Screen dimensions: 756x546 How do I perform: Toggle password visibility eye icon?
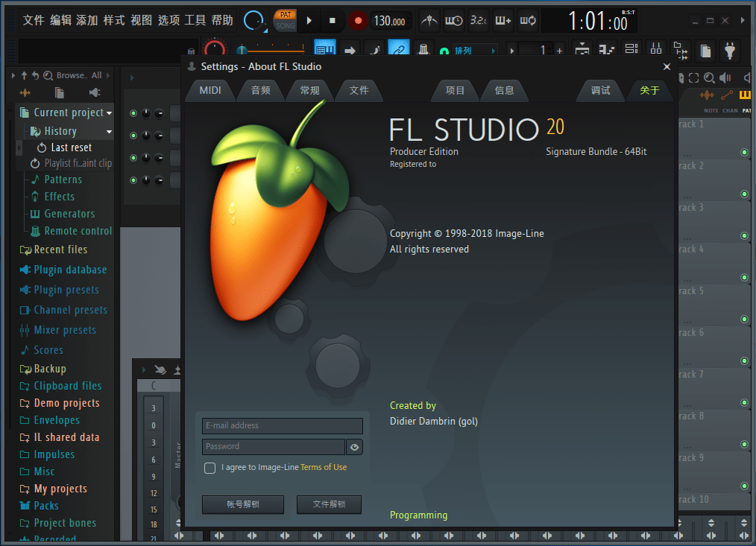click(354, 447)
